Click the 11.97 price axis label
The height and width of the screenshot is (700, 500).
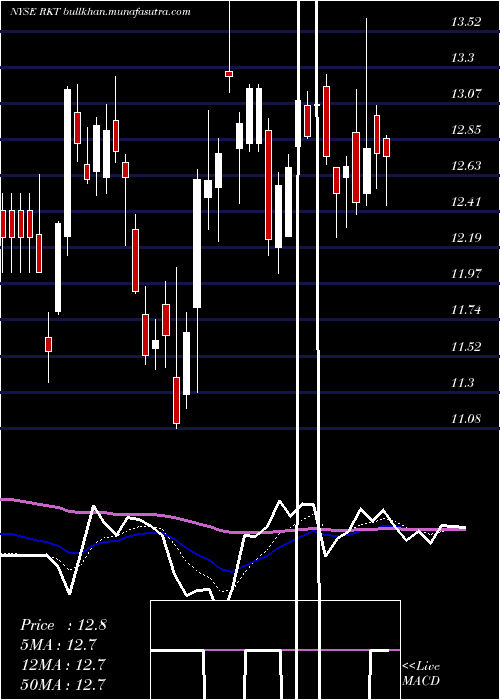(466, 274)
